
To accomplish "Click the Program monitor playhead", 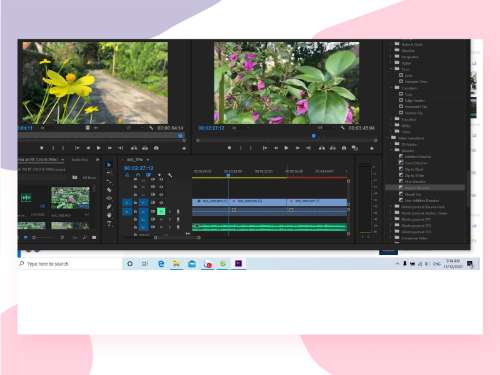I will pos(314,136).
